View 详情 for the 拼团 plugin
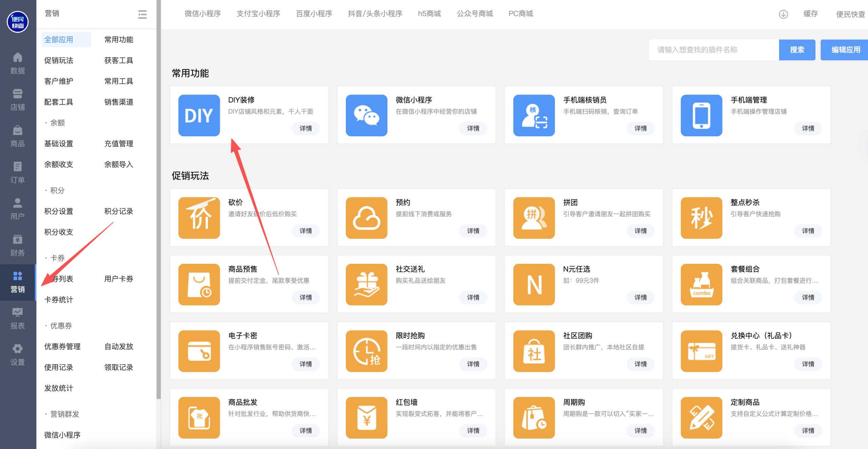Viewport: 868px width, 449px height. (640, 231)
